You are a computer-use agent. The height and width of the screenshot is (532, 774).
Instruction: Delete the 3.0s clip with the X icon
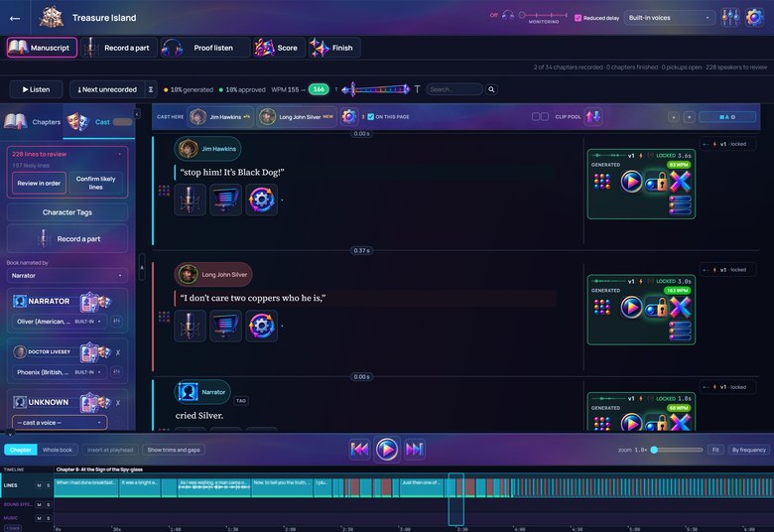tap(680, 308)
